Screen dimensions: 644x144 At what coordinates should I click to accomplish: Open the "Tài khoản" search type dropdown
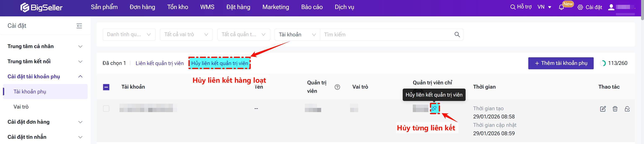(297, 35)
